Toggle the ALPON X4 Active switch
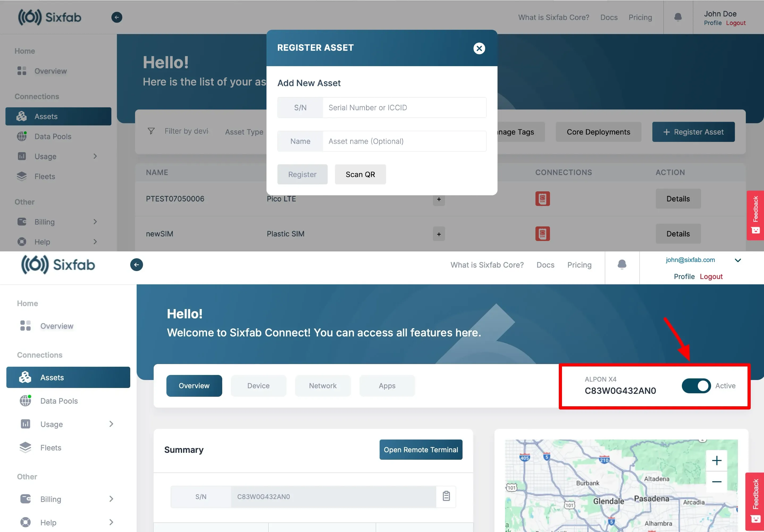Screen dimensions: 764x532 coord(696,386)
